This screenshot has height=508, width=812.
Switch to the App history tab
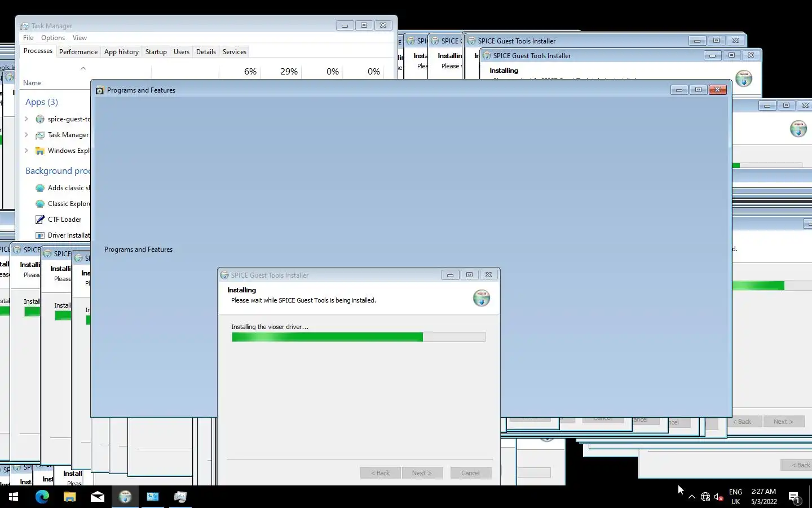[x=121, y=51]
